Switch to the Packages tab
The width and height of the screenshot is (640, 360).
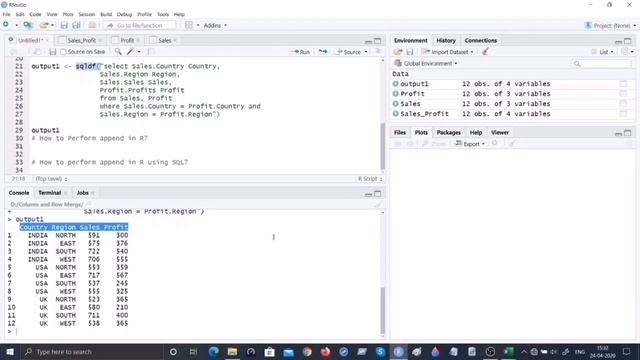448,132
